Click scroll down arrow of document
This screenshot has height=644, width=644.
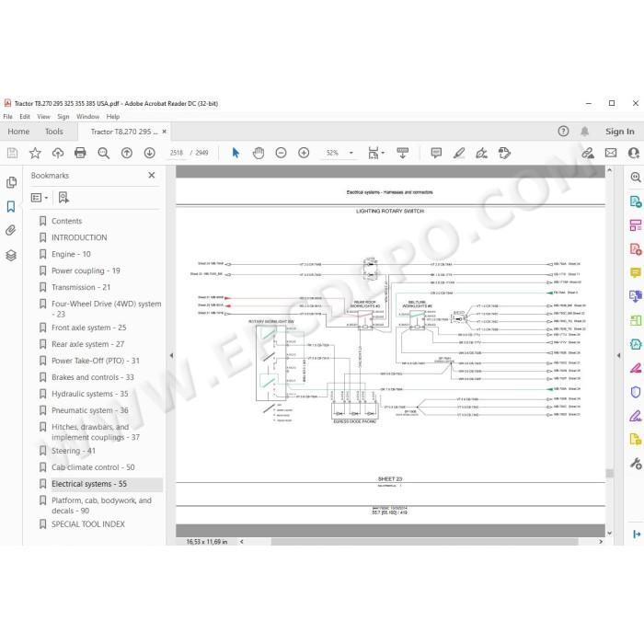[x=609, y=533]
